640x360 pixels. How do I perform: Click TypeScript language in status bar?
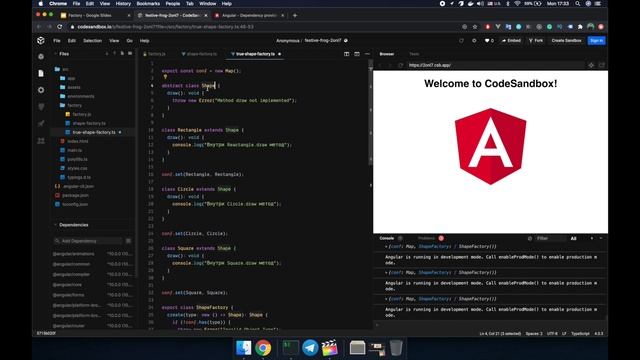point(580,333)
